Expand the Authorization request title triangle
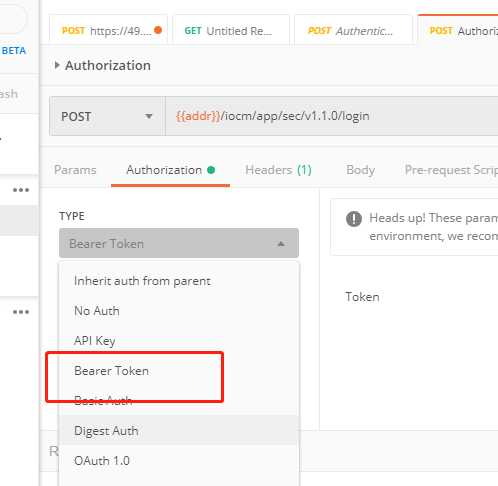The width and height of the screenshot is (498, 486). pyautogui.click(x=57, y=65)
